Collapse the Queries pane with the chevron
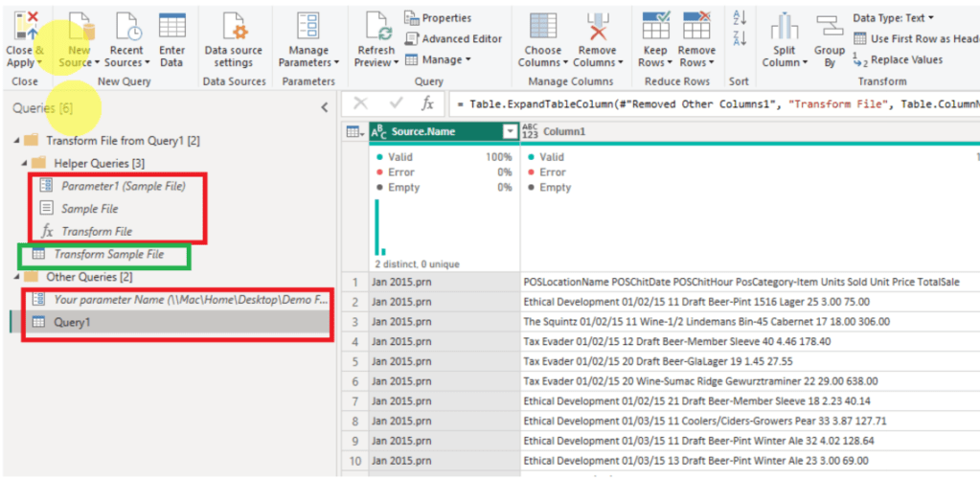 click(324, 108)
